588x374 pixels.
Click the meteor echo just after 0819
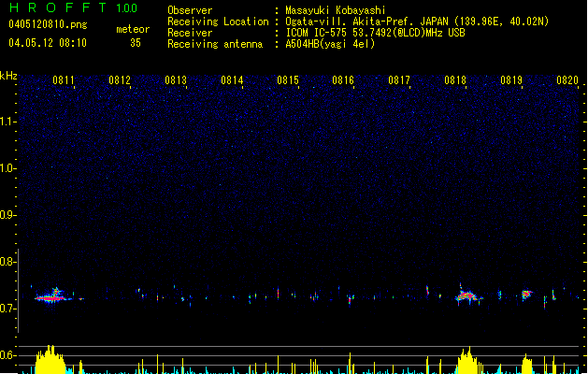click(527, 295)
